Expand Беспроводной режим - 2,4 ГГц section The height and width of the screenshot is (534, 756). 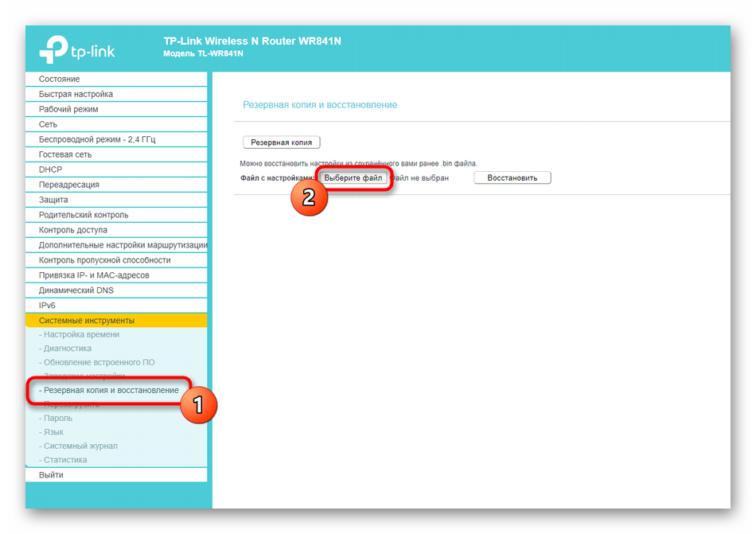pyautogui.click(x=97, y=139)
